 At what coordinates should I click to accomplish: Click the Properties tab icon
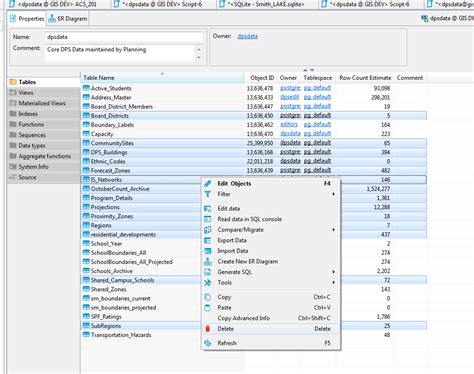click(x=13, y=19)
